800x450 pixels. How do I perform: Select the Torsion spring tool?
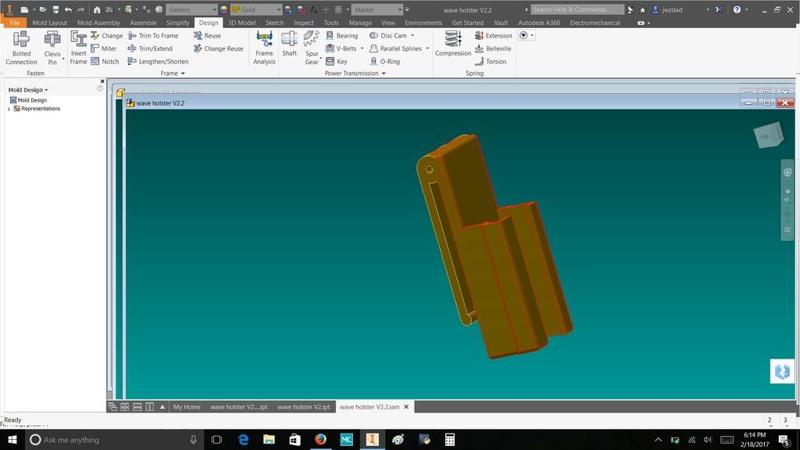[491, 61]
